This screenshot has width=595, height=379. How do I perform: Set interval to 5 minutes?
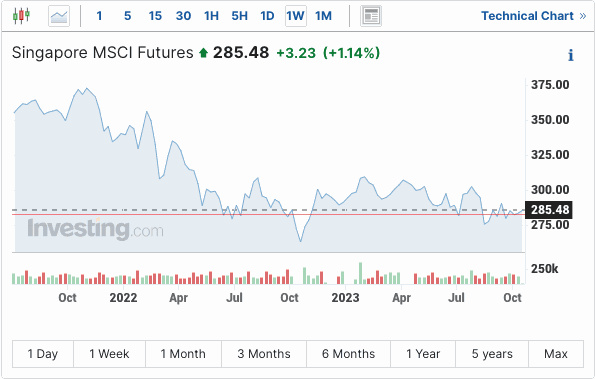128,16
